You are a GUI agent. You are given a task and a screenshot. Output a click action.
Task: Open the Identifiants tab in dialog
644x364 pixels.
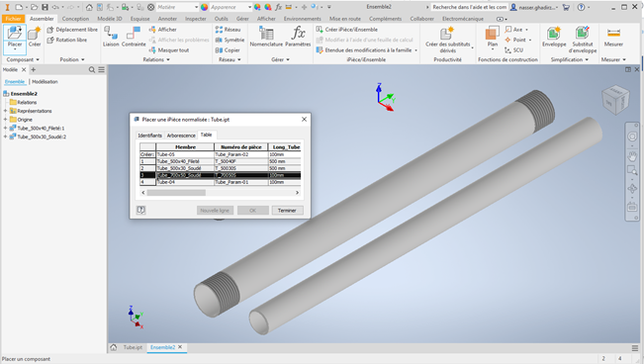(x=150, y=136)
